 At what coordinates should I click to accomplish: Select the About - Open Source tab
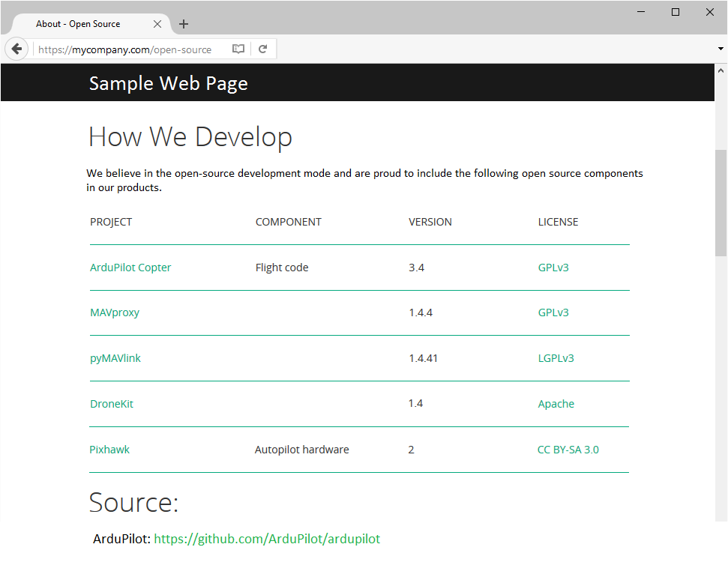(78, 24)
